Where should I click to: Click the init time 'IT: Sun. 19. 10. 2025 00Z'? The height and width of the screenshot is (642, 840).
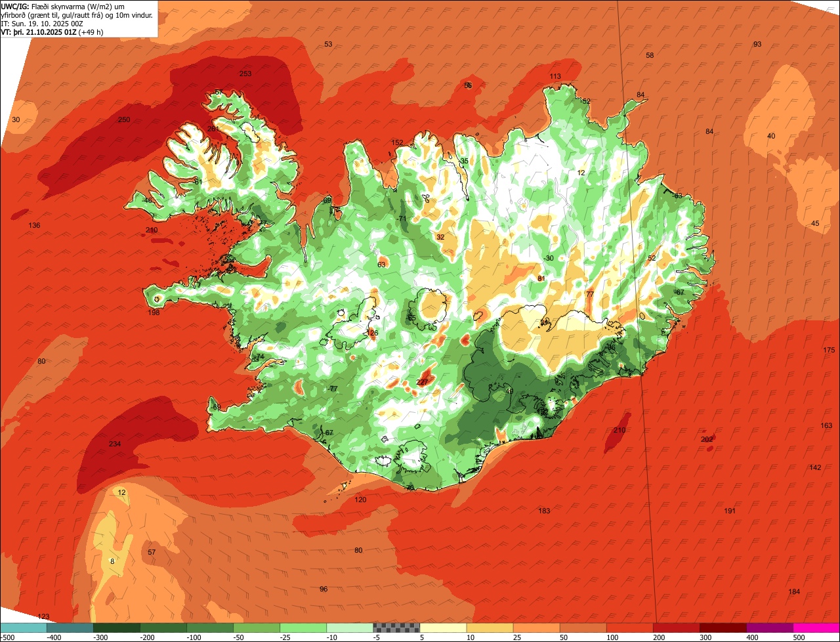[43, 24]
